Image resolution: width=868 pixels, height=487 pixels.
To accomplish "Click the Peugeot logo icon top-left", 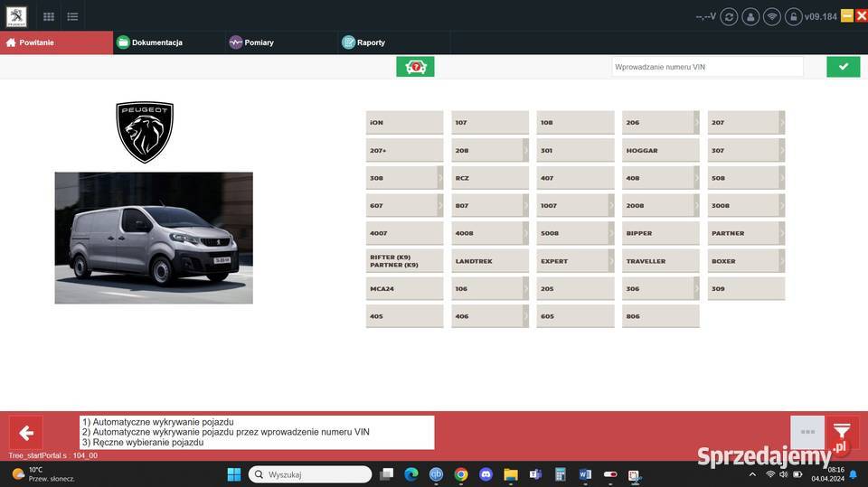I will pos(16,16).
